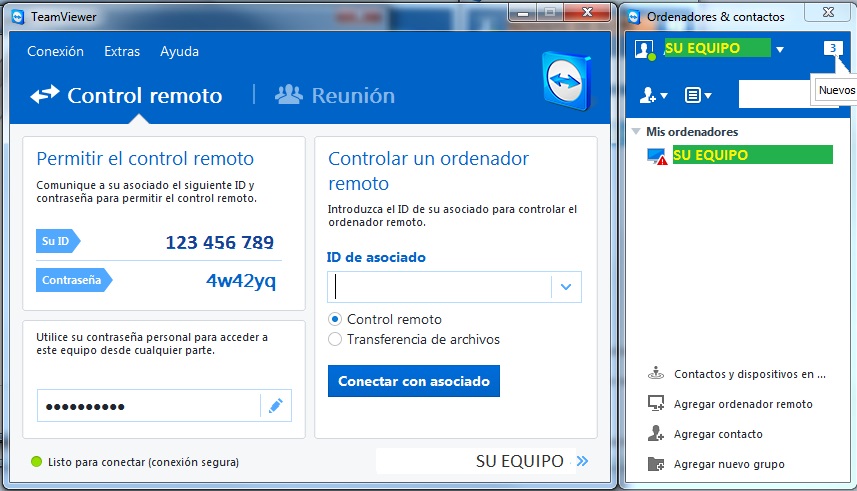Screen dimensions: 857x491
Task: Click the double-chevron arrow beside SU EQUIPO
Action: [x=583, y=461]
